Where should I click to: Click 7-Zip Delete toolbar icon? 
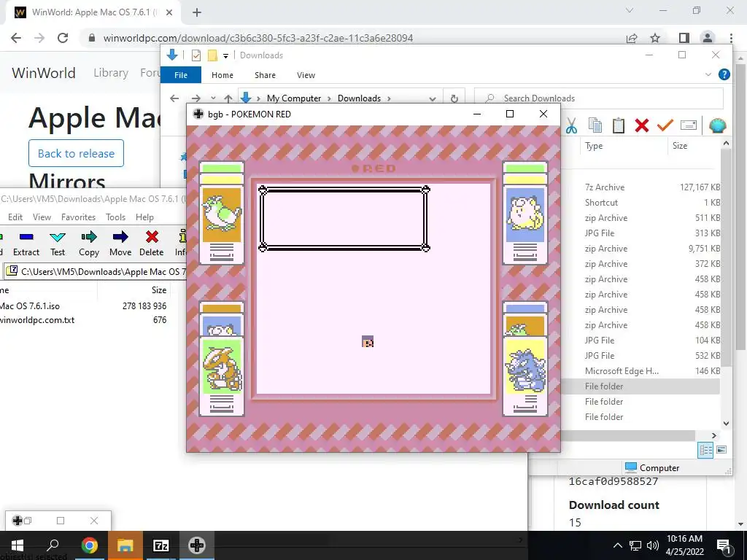pos(152,244)
